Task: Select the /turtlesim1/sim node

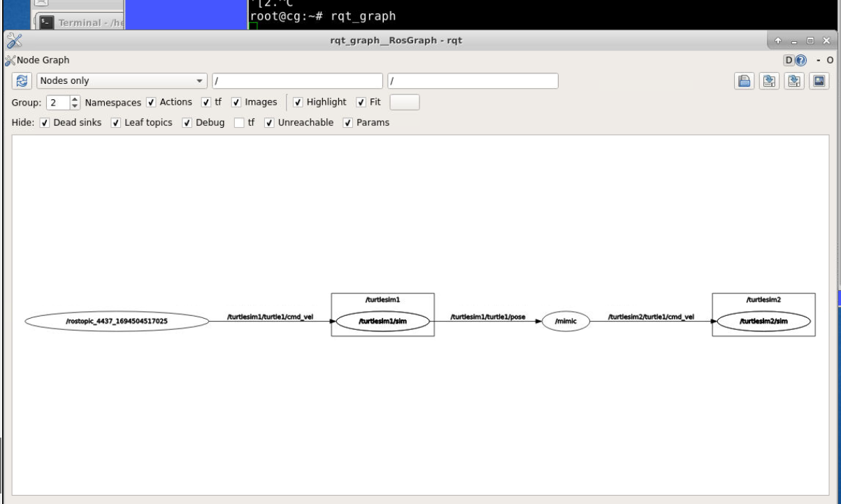Action: (383, 322)
